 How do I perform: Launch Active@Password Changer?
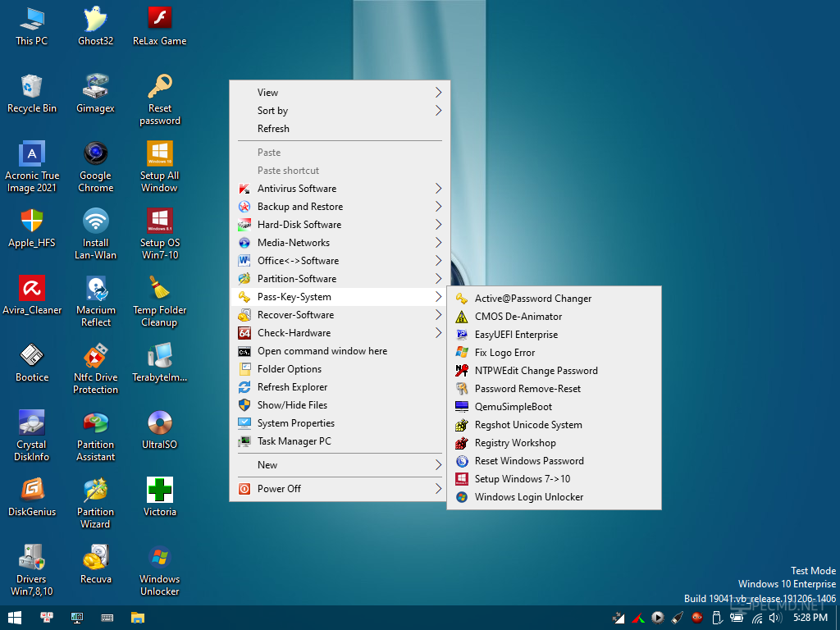coord(554,299)
